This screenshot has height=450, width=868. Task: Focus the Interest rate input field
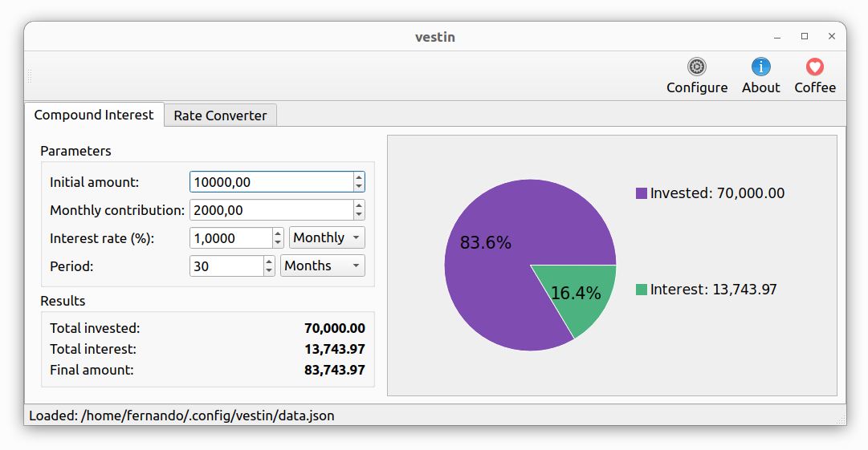(230, 238)
